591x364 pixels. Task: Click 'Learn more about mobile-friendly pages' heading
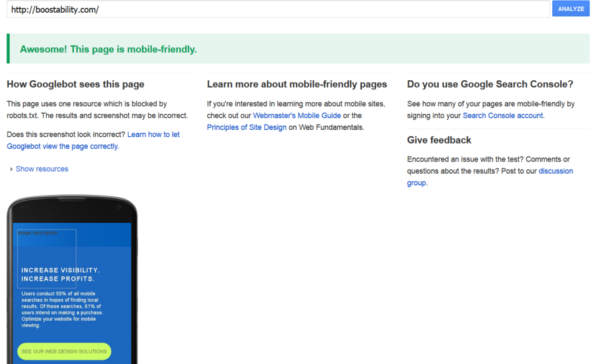coord(297,84)
